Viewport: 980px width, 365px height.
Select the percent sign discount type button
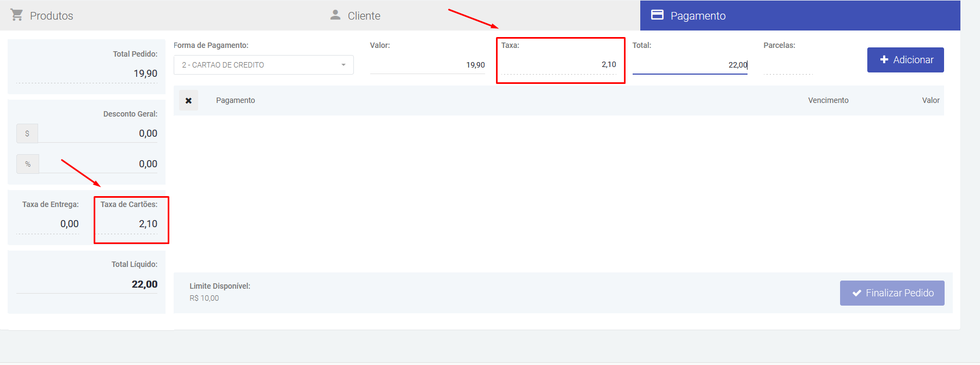28,164
